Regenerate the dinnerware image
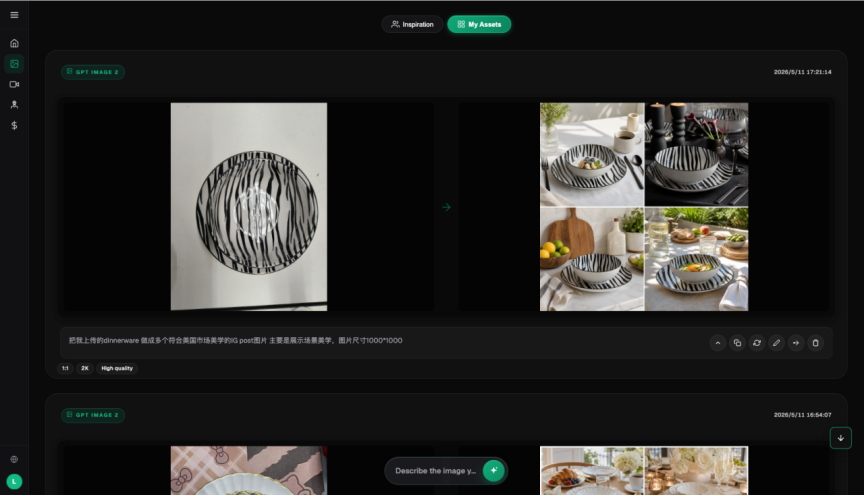The height and width of the screenshot is (496, 864). click(757, 343)
